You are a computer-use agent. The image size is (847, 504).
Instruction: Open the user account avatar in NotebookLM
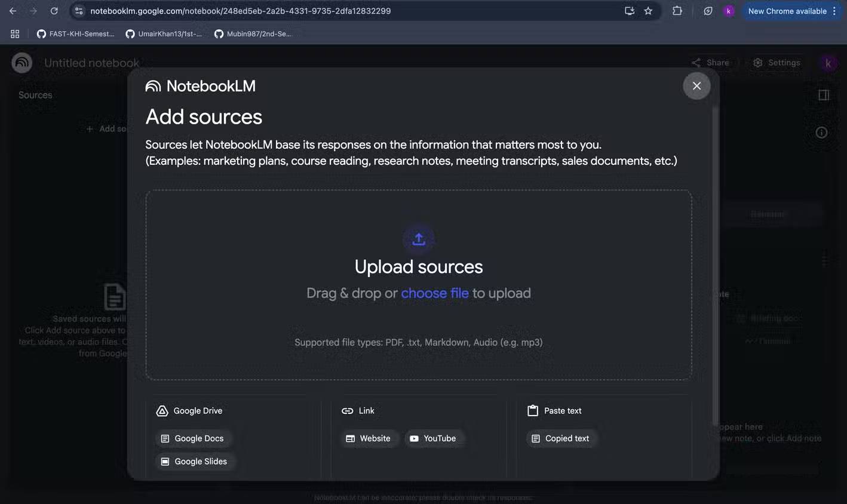[x=828, y=63]
